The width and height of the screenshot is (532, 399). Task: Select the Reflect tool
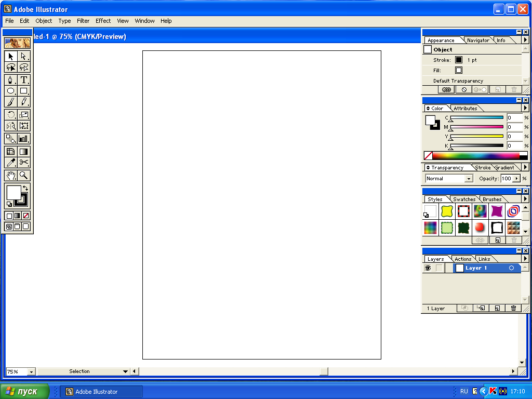pos(10,126)
